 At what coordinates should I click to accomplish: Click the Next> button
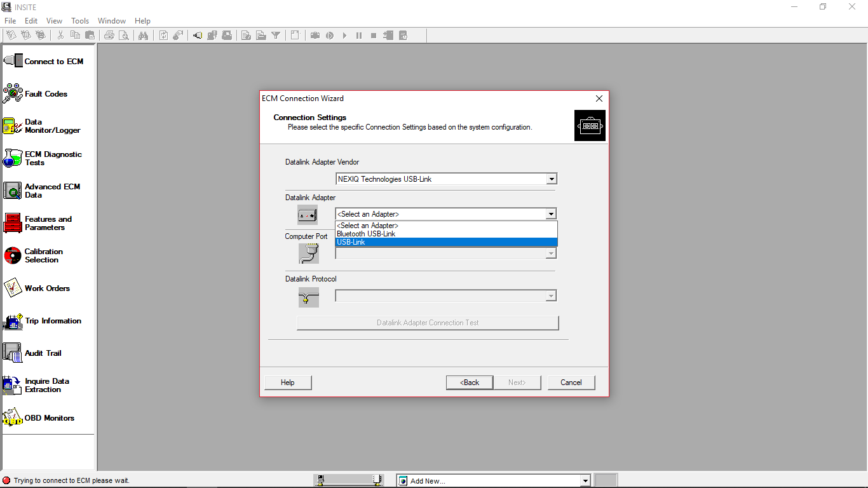pos(517,383)
